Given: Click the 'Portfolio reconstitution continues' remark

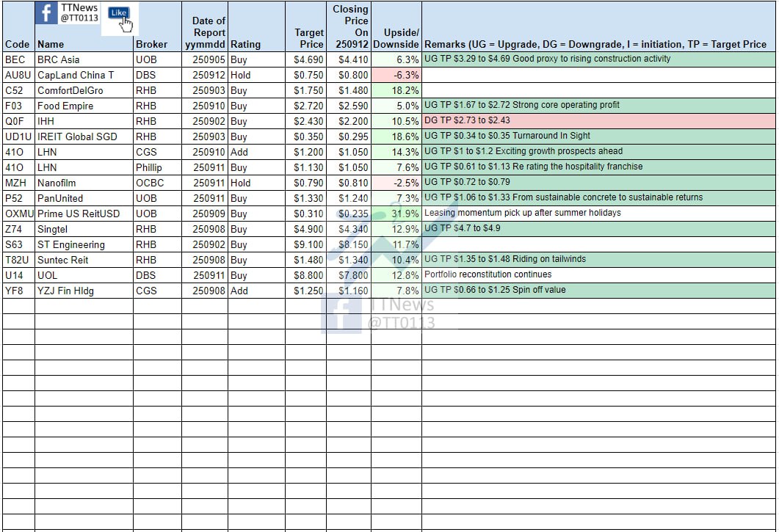Looking at the screenshot, I should tap(488, 274).
